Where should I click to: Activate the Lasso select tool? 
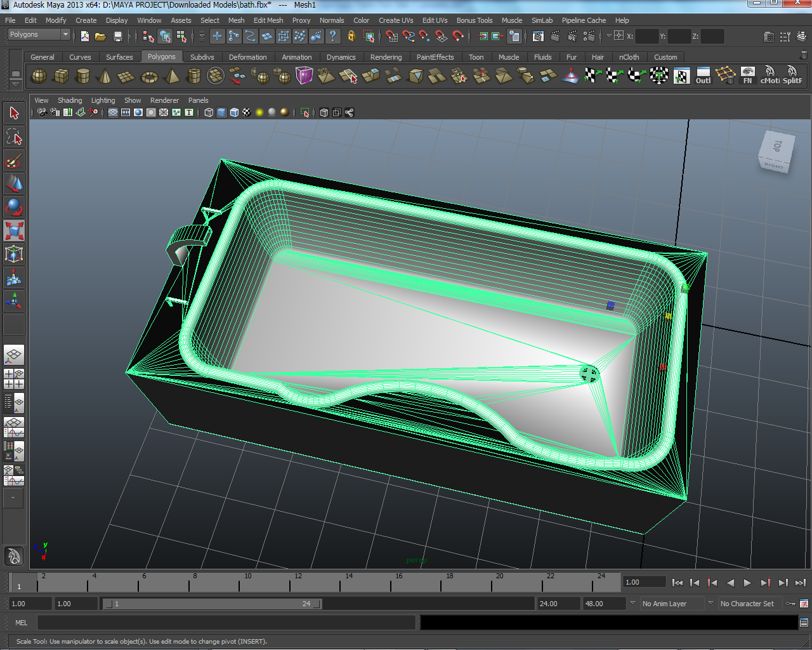point(14,137)
